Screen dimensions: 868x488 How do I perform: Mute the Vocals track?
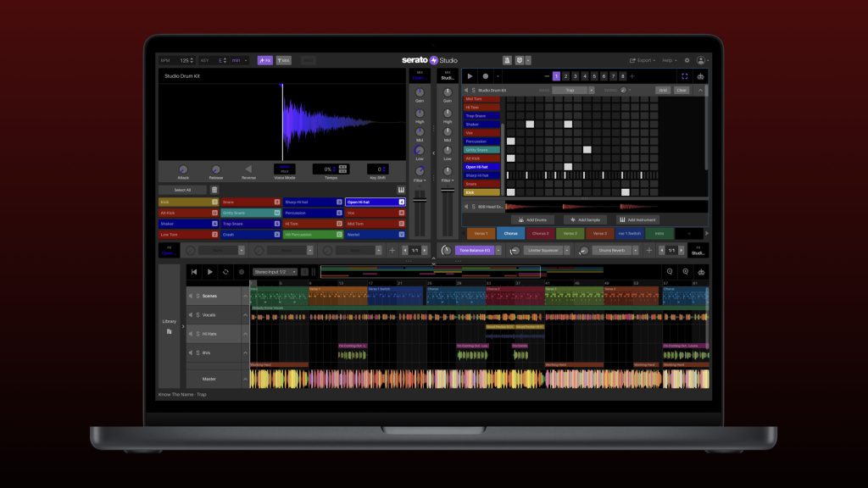pyautogui.click(x=191, y=315)
